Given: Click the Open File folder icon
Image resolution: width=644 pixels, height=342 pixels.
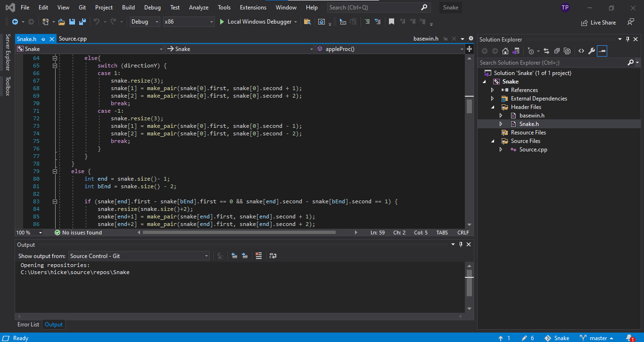Looking at the screenshot, I should coord(61,22).
